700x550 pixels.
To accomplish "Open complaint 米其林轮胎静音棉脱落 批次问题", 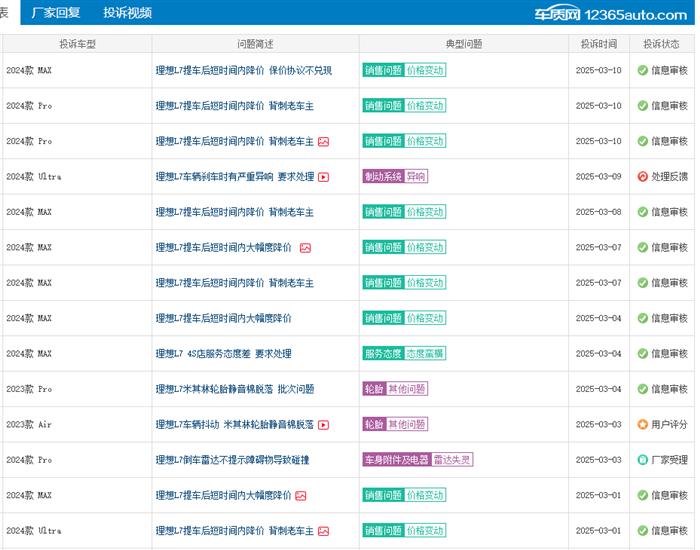I will click(x=235, y=389).
